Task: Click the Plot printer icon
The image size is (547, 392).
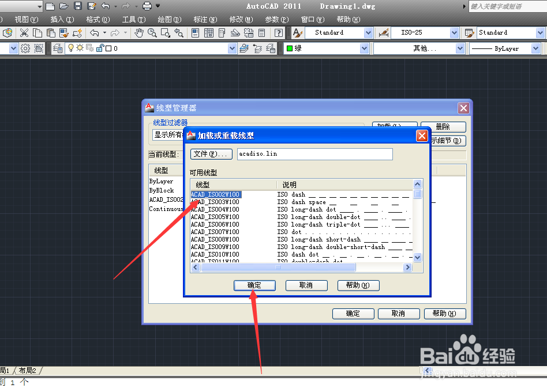Action: [x=147, y=6]
